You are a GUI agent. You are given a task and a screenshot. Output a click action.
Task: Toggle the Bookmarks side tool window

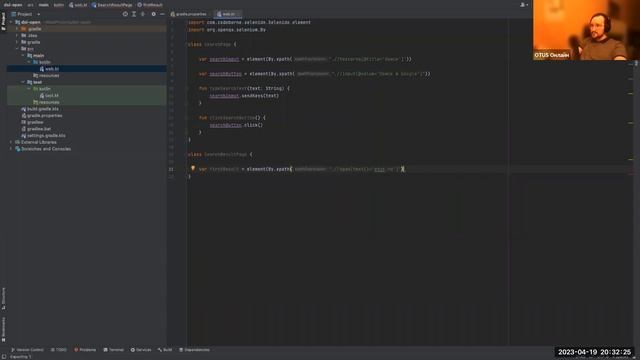3,329
